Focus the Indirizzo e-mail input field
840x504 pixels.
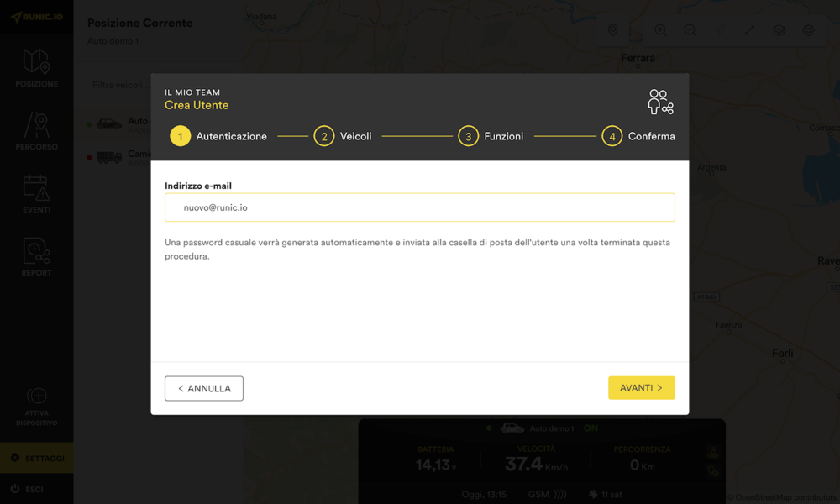click(x=419, y=207)
